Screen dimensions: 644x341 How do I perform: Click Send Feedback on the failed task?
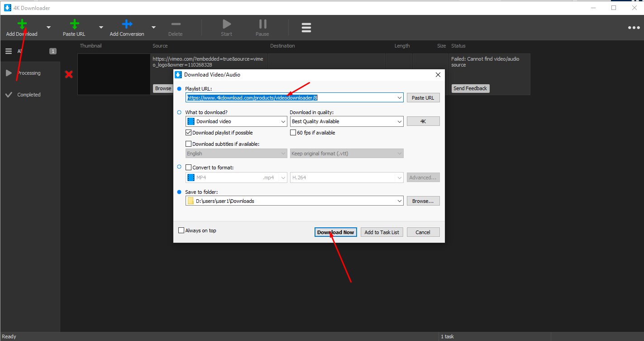click(x=470, y=88)
